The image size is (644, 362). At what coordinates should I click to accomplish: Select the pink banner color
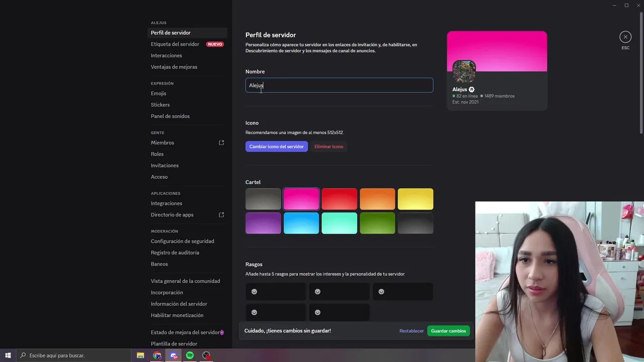click(x=301, y=199)
